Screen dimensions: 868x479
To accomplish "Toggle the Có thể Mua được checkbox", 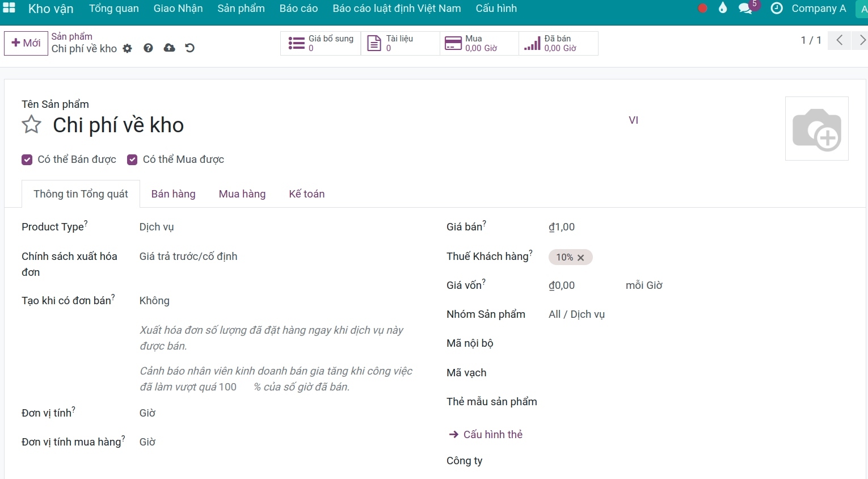I will 132,160.
